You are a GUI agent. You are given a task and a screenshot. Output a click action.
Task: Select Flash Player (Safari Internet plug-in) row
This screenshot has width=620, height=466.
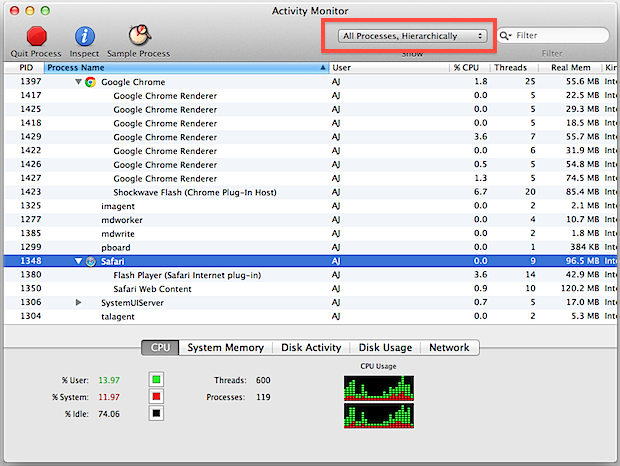(x=310, y=275)
